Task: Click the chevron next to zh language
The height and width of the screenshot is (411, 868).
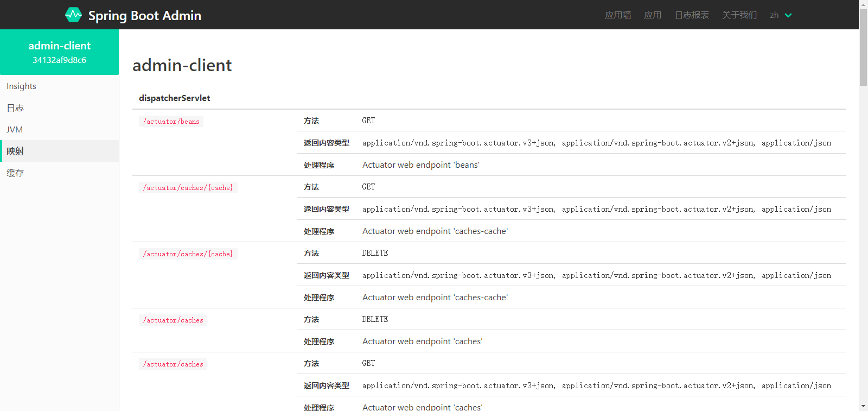Action: pos(788,15)
